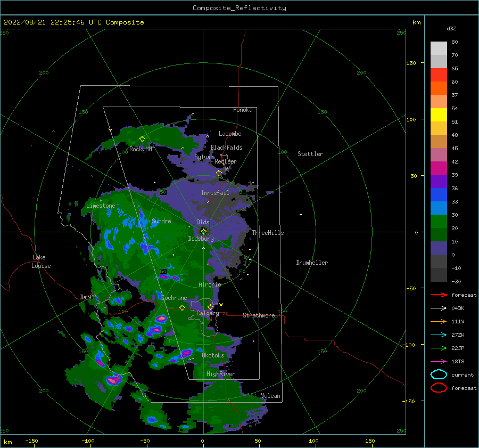Select the magenta 42 dBZ color swatch
Screen dimensions: 479x448
(x=439, y=154)
